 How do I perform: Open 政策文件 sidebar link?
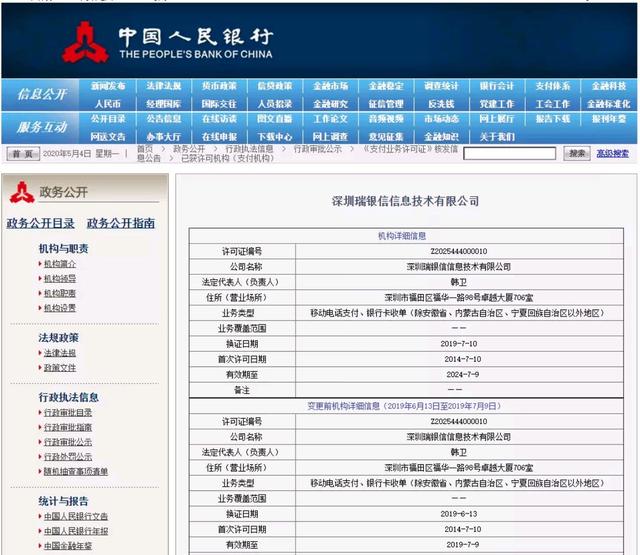[60, 368]
